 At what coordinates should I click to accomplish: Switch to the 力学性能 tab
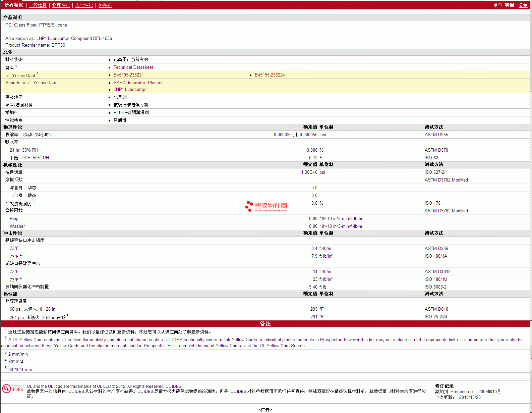(84, 5)
